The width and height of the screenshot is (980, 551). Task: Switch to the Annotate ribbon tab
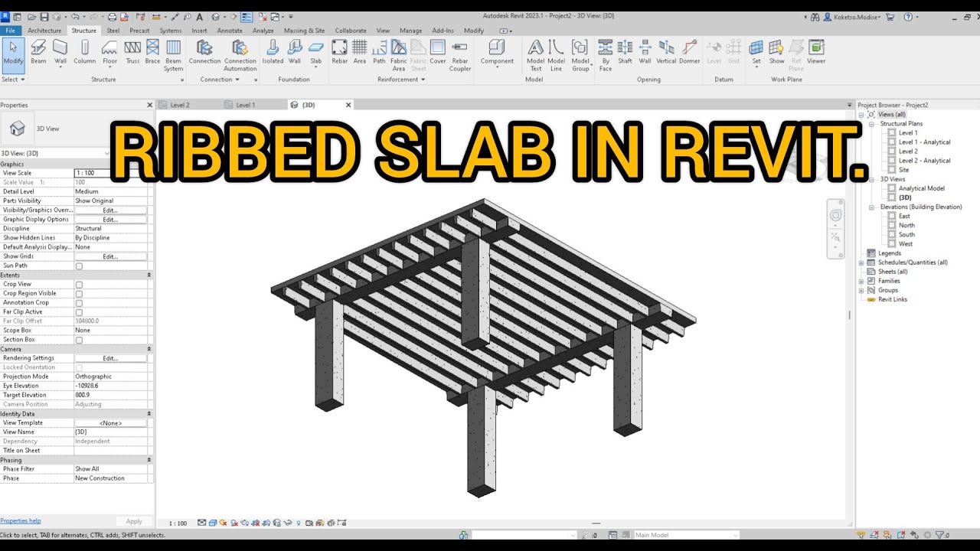tap(230, 31)
